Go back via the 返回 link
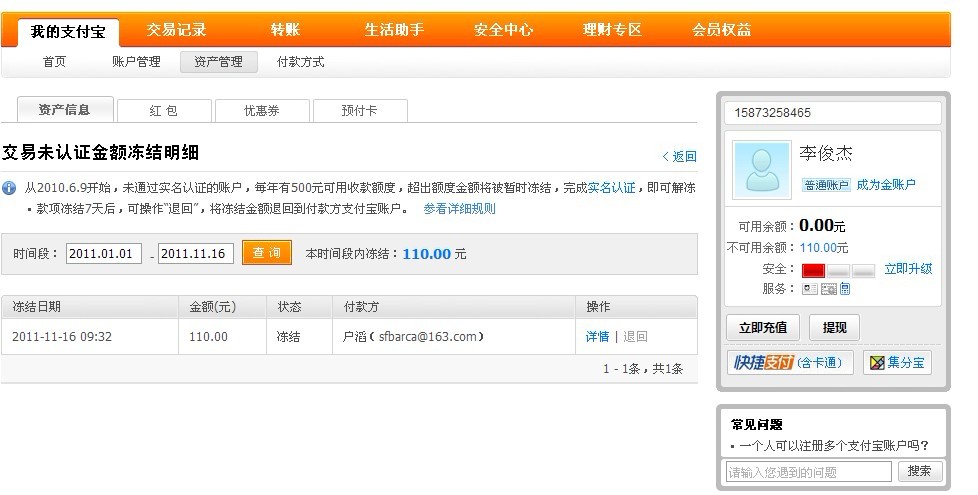This screenshot has height=495, width=978. click(679, 156)
